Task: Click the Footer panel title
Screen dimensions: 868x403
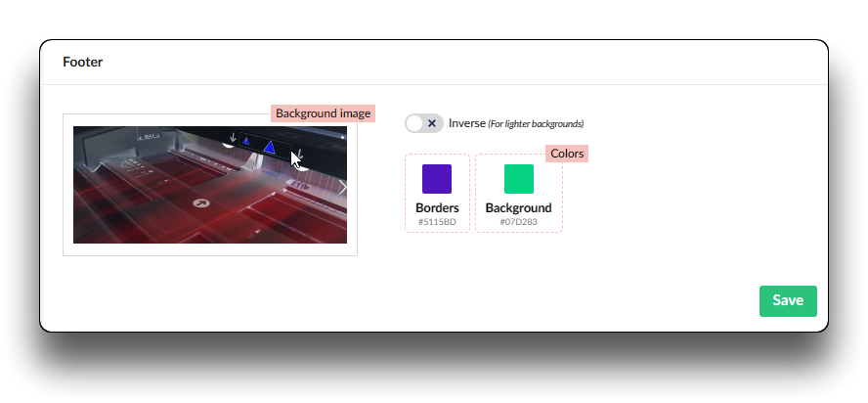Action: pos(83,62)
